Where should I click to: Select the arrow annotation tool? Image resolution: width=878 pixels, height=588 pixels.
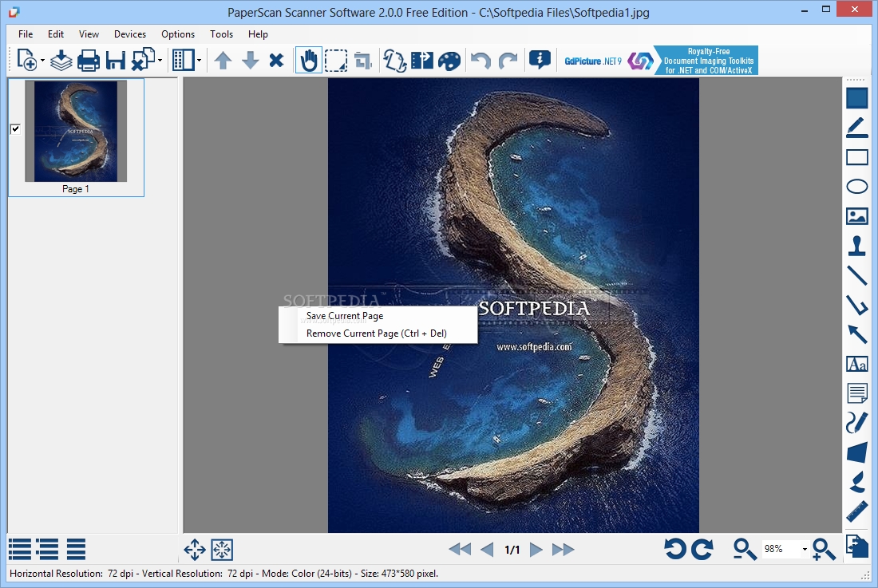click(856, 334)
